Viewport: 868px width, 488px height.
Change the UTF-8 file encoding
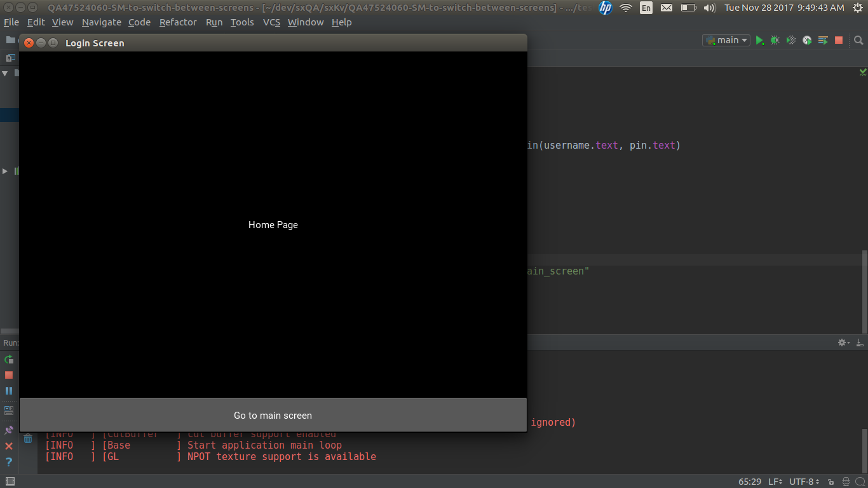click(804, 482)
